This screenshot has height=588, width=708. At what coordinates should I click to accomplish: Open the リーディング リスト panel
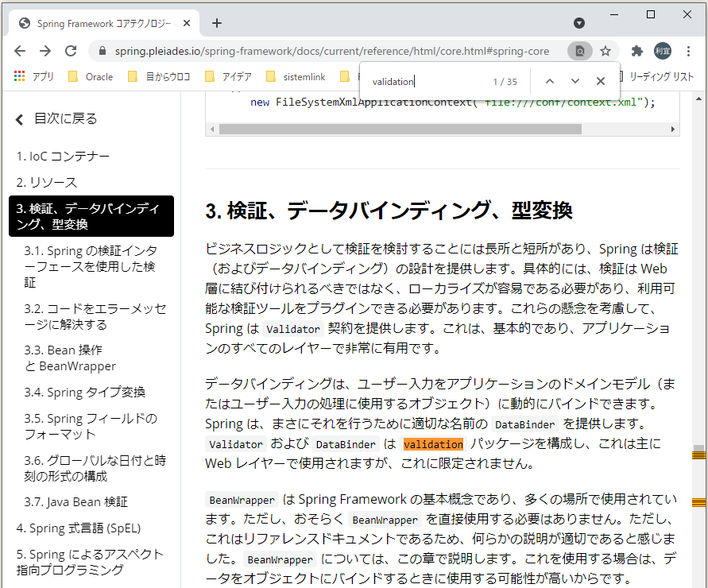(x=663, y=77)
